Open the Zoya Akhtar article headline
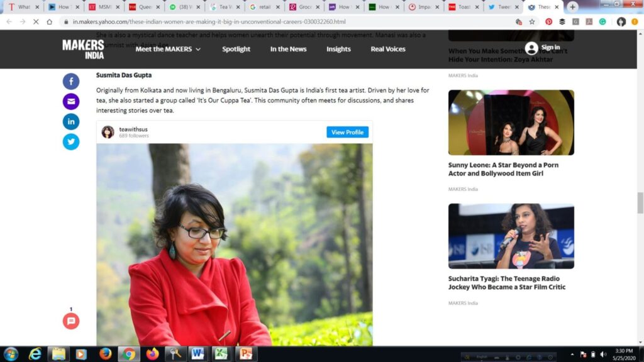The width and height of the screenshot is (644, 362). coord(508,55)
